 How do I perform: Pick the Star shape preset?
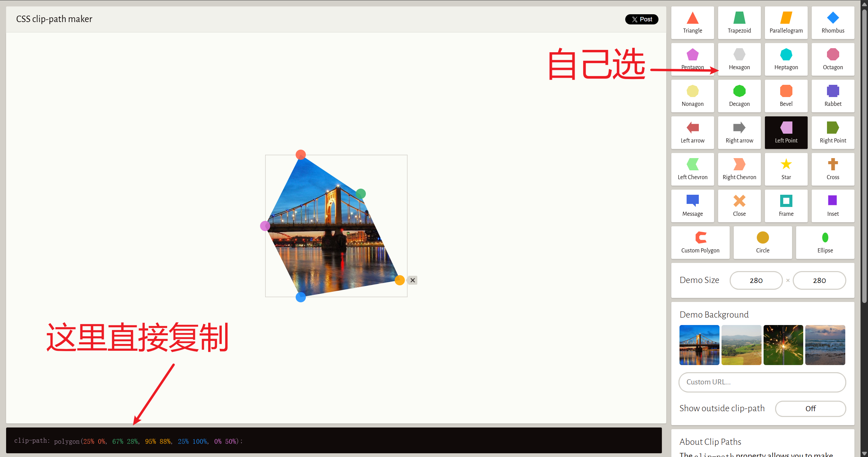coord(786,169)
